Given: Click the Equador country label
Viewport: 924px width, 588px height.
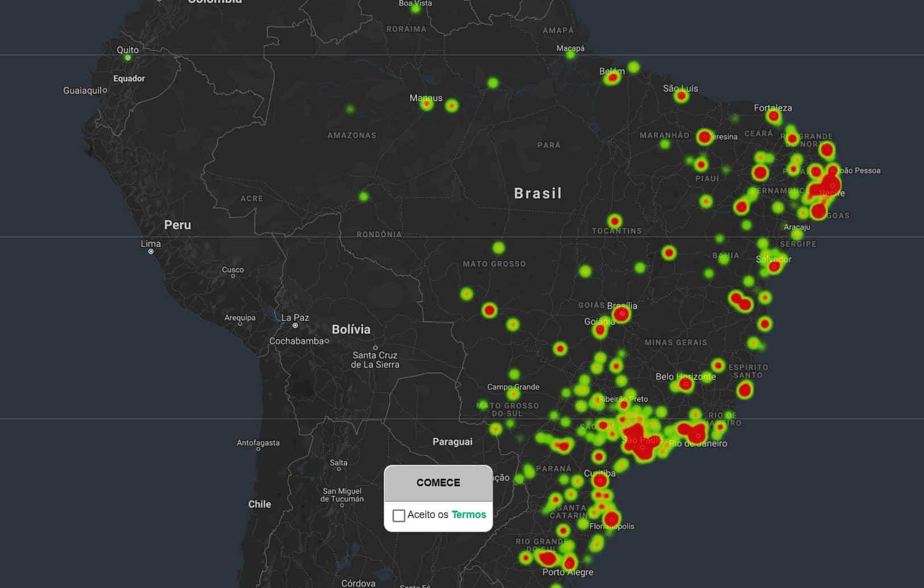Looking at the screenshot, I should [129, 78].
